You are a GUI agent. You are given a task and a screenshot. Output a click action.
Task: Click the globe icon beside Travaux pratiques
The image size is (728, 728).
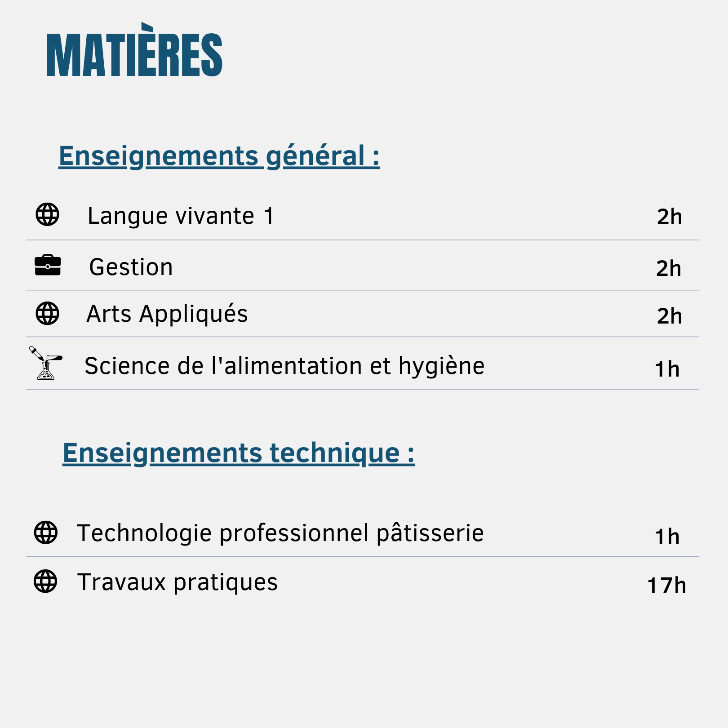point(45,581)
